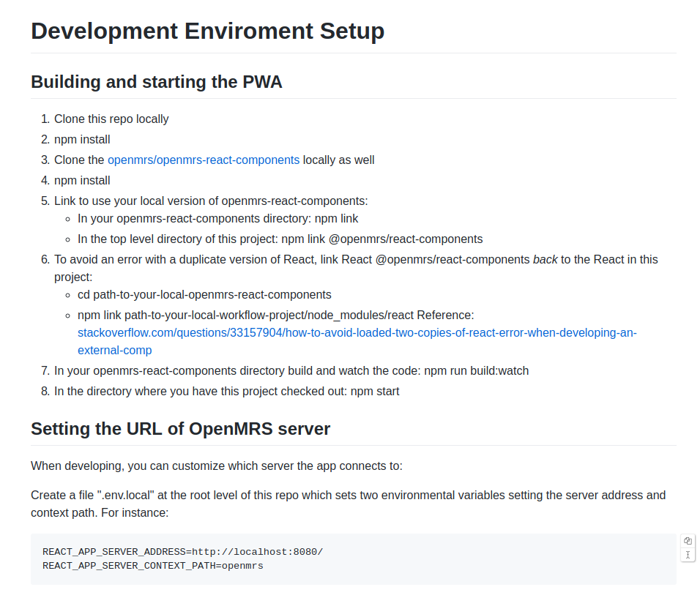This screenshot has width=700, height=598.
Task: Click the bullet ending "npm link @openmrs/react-components"
Action: click(280, 239)
